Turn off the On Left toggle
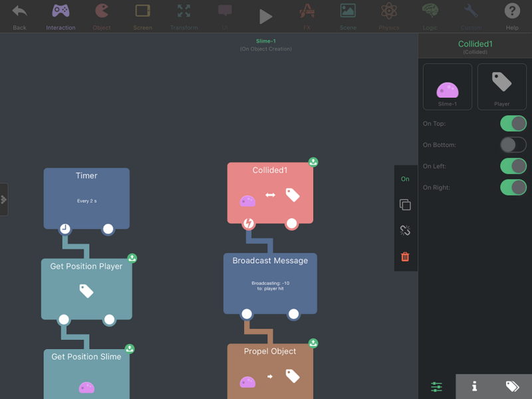Viewport: 532px width, 399px height. [513, 166]
